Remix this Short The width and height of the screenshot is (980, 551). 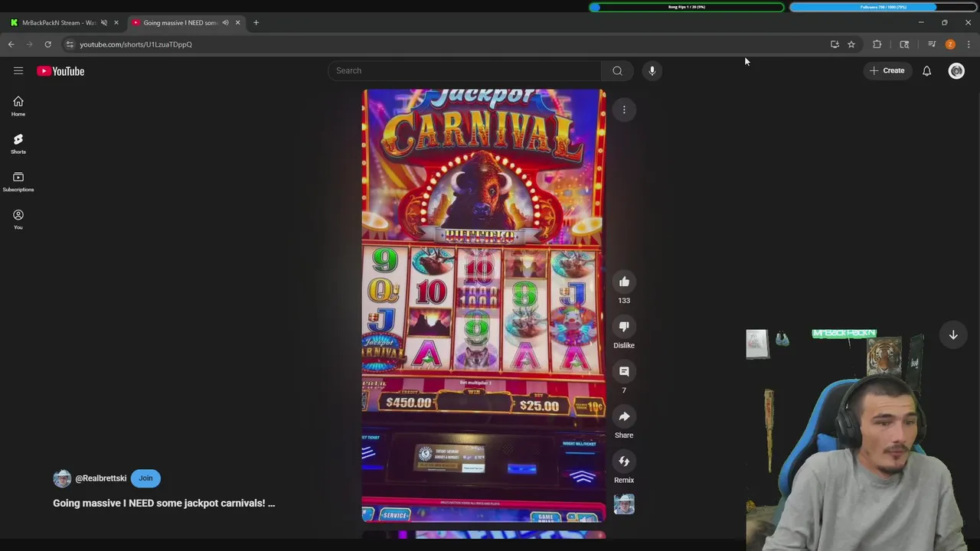(x=624, y=461)
